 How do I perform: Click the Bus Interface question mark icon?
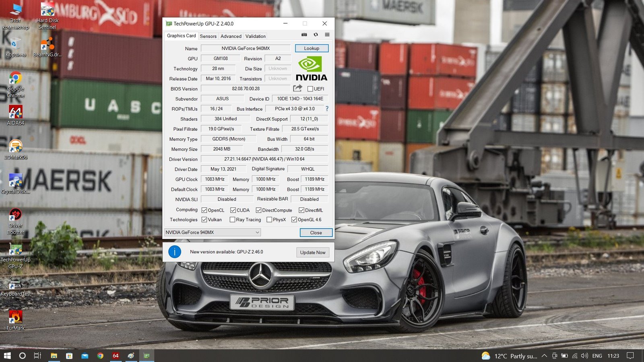click(327, 109)
